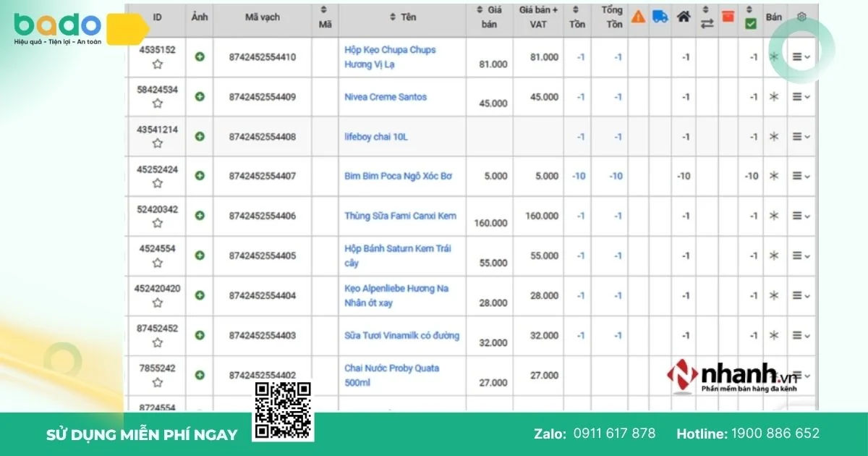868x456 pixels.
Task: Click green plus icon in Bim Bim Poca row
Action: click(x=200, y=176)
